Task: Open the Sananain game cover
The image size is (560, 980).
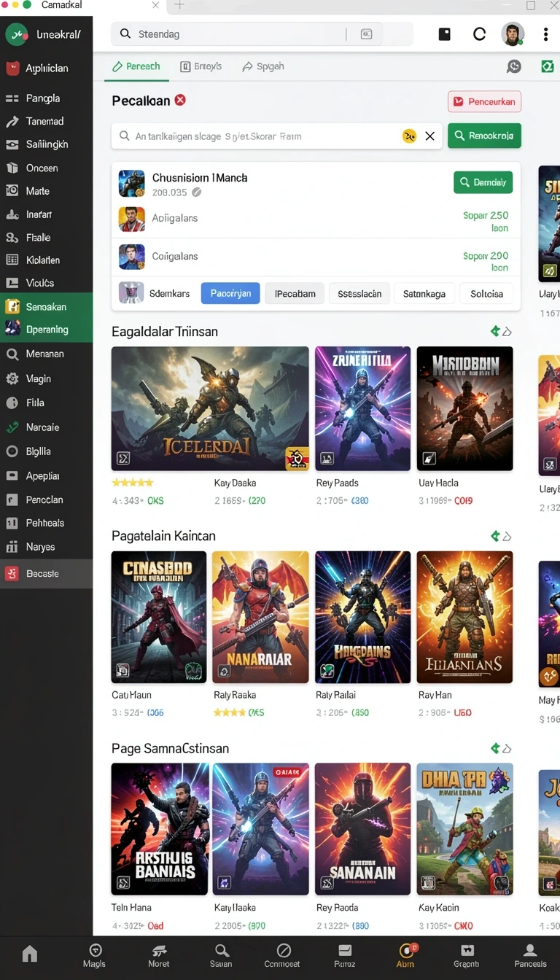Action: tap(362, 829)
